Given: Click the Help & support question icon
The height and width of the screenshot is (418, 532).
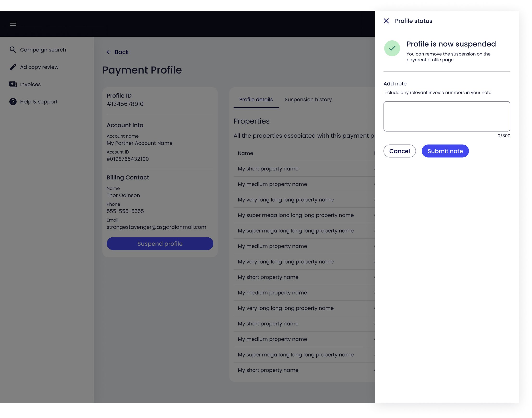Looking at the screenshot, I should coord(13,102).
